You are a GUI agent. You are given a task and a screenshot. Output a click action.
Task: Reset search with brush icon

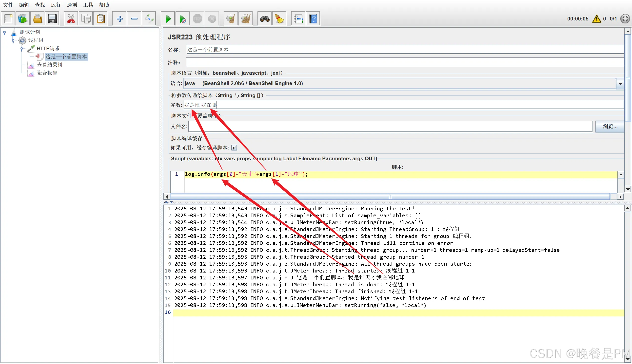click(x=279, y=19)
